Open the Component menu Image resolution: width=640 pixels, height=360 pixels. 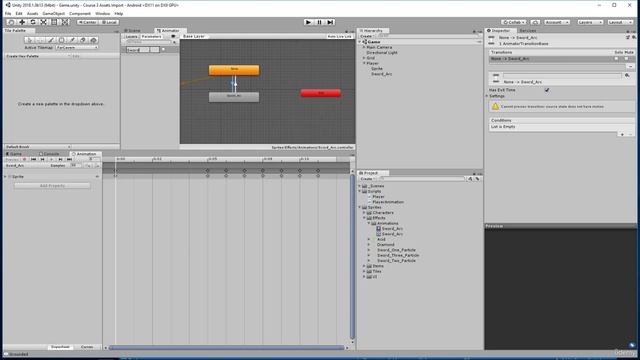click(x=80, y=13)
